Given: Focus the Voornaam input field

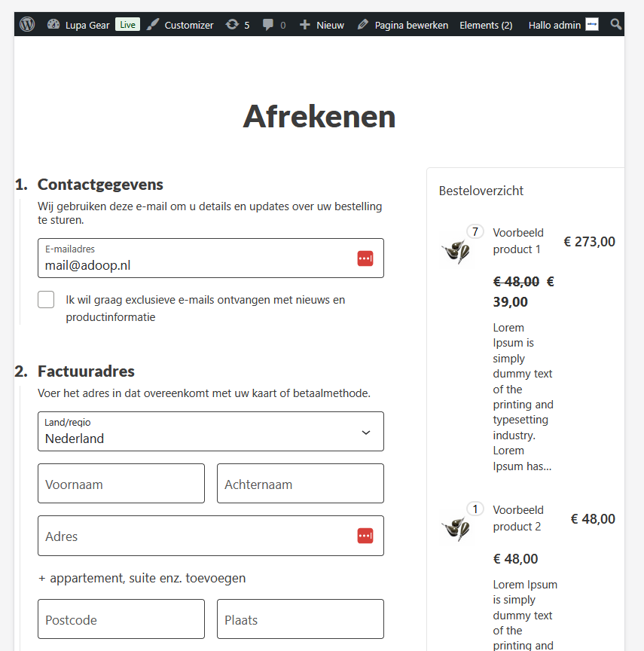Looking at the screenshot, I should pyautogui.click(x=121, y=484).
